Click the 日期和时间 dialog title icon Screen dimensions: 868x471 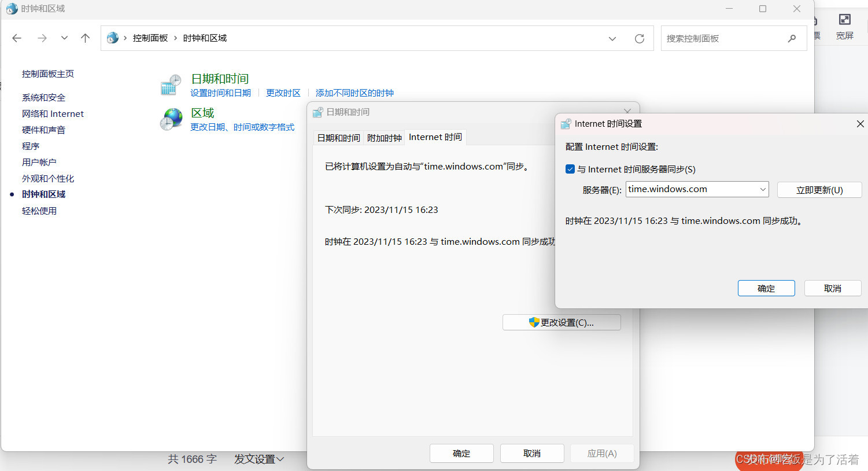tap(317, 112)
